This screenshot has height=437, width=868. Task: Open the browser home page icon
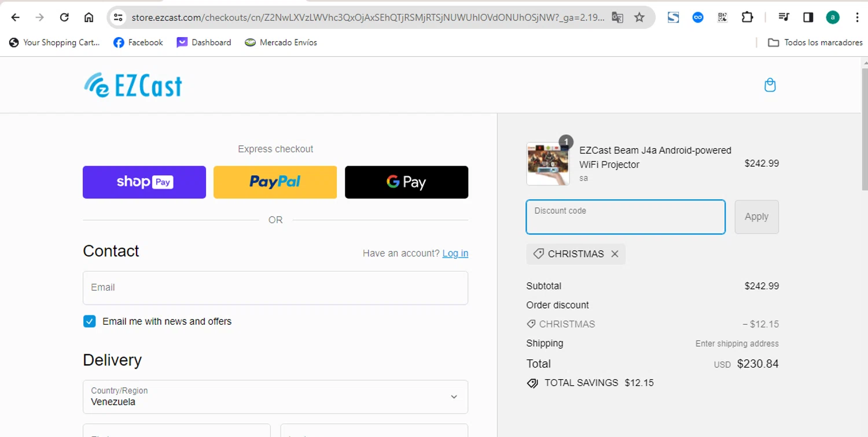(x=89, y=17)
